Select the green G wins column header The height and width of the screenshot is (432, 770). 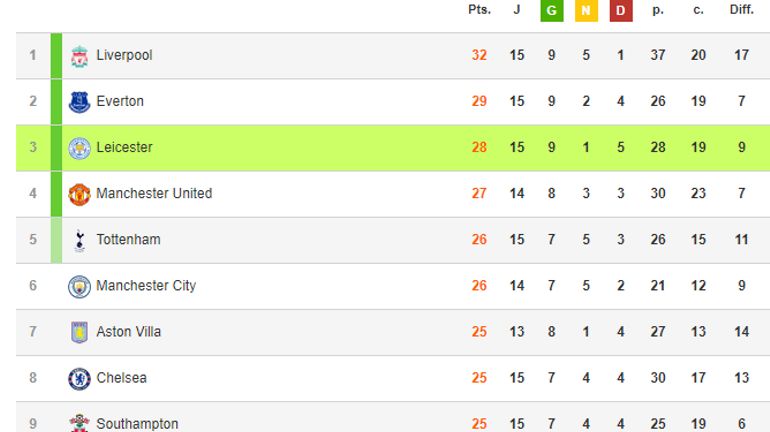551,10
